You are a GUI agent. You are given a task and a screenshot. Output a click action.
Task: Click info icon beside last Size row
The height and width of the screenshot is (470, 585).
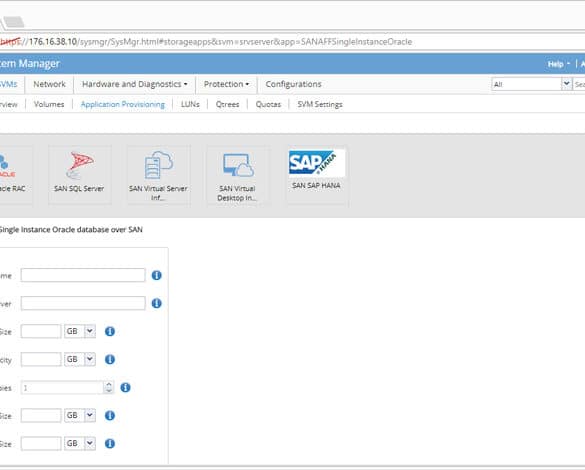click(110, 444)
